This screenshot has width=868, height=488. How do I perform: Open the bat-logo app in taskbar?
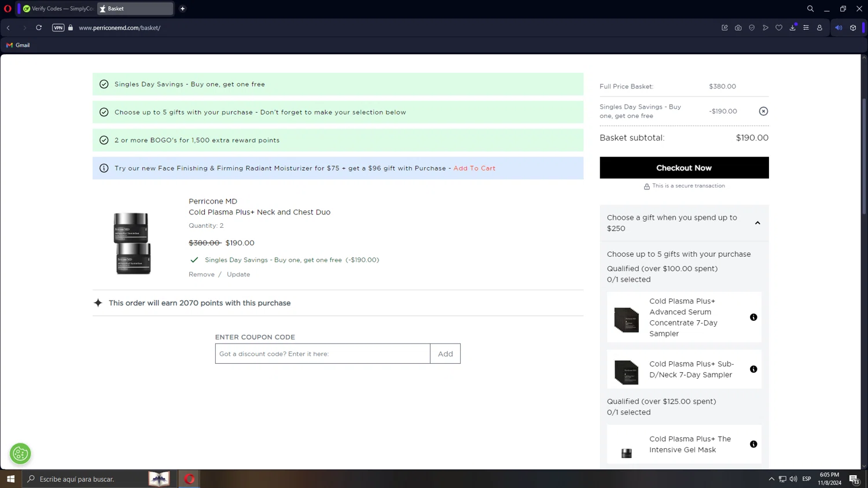pyautogui.click(x=159, y=479)
